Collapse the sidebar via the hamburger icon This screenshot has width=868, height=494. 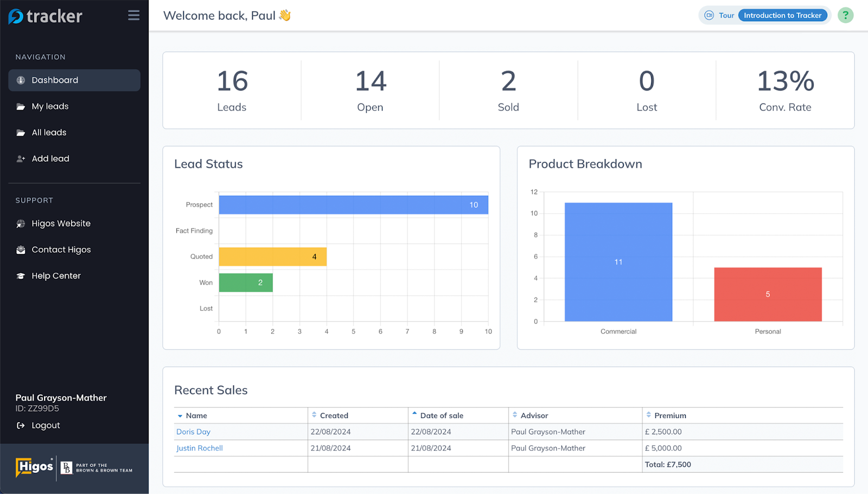[x=133, y=15]
